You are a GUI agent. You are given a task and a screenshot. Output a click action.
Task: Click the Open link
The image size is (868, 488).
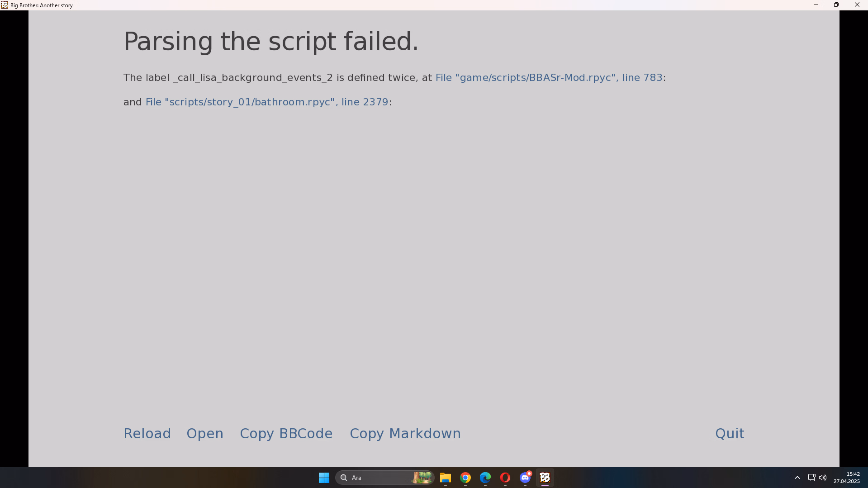pos(205,434)
